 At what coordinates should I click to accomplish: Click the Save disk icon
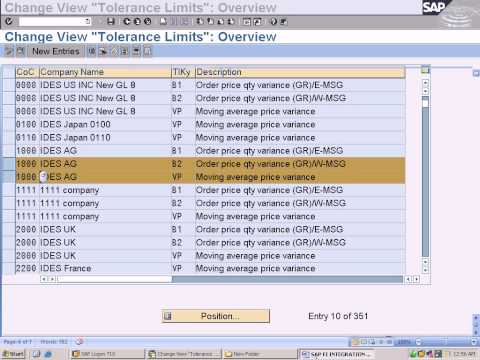(x=111, y=22)
